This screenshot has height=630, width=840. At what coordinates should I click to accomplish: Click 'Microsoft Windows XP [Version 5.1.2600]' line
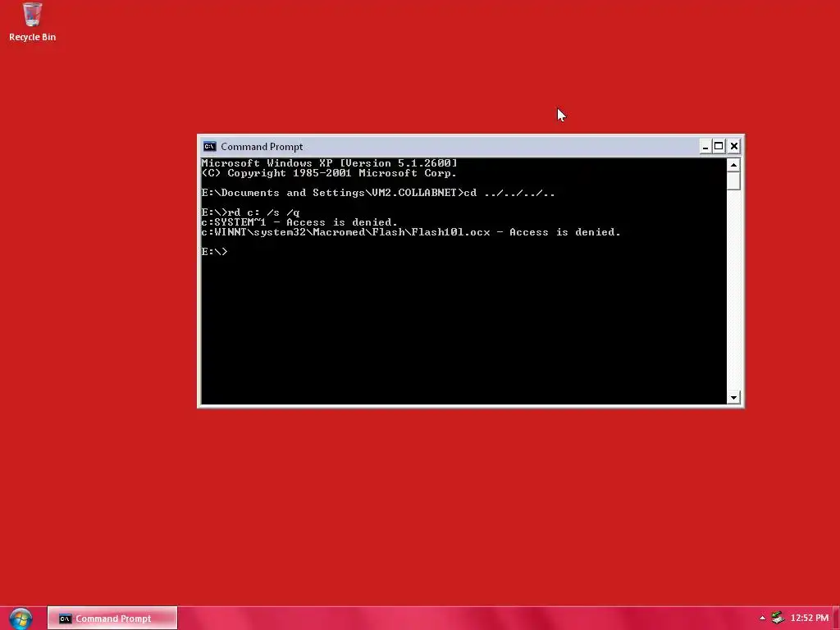[x=330, y=163]
